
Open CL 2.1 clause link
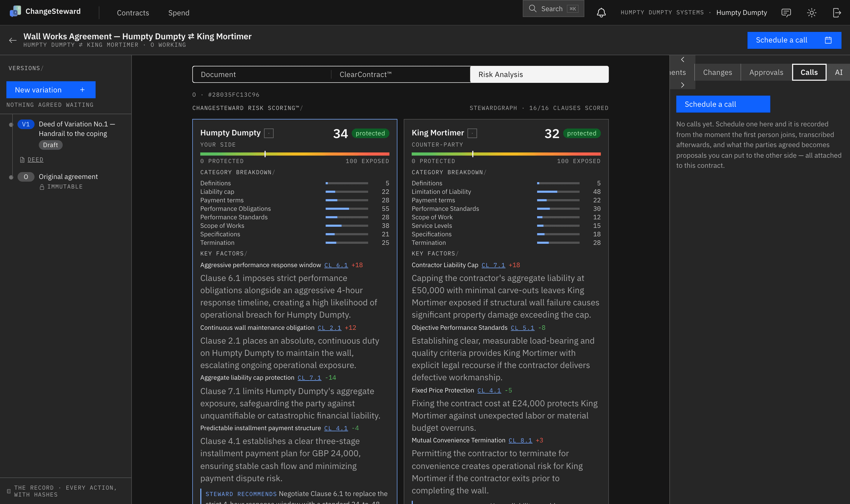[329, 328]
